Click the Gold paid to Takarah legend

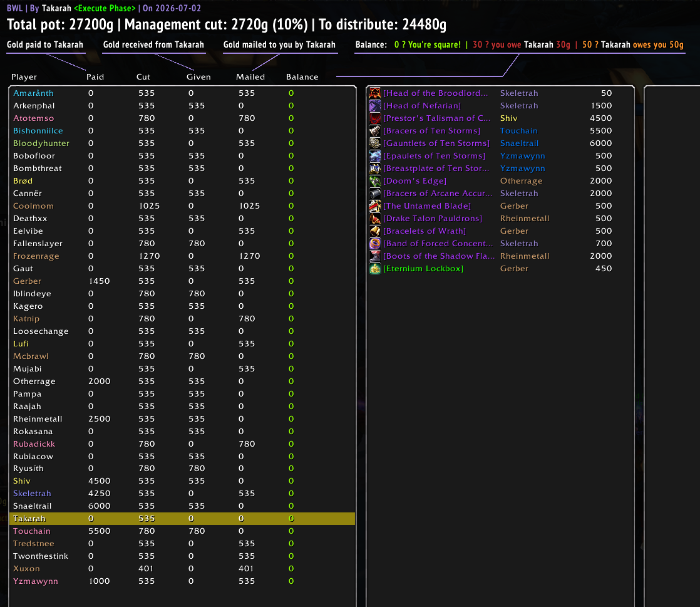pos(45,44)
